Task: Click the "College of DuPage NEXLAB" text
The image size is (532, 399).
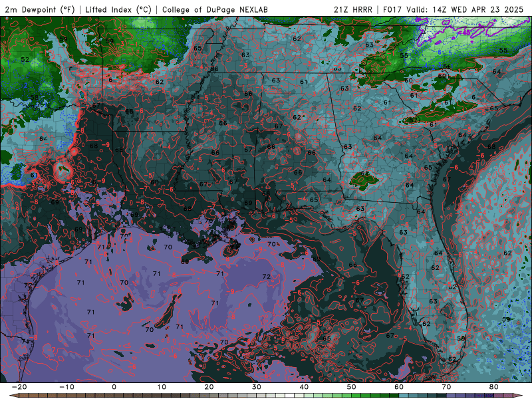Action: click(215, 10)
